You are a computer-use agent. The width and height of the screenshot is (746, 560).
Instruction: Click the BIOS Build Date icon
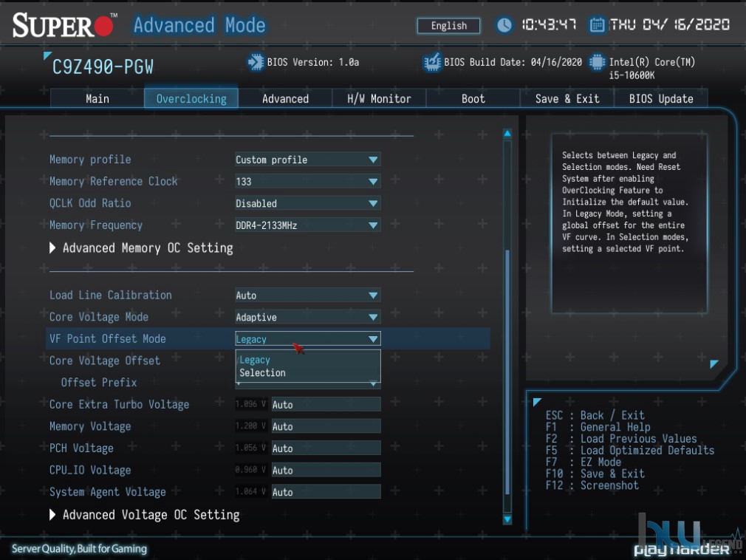[x=432, y=62]
